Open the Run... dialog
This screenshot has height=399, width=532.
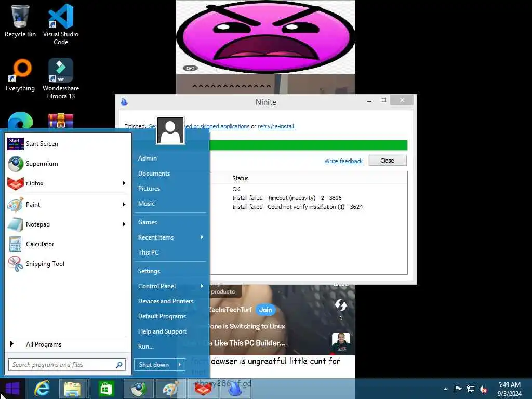(146, 347)
